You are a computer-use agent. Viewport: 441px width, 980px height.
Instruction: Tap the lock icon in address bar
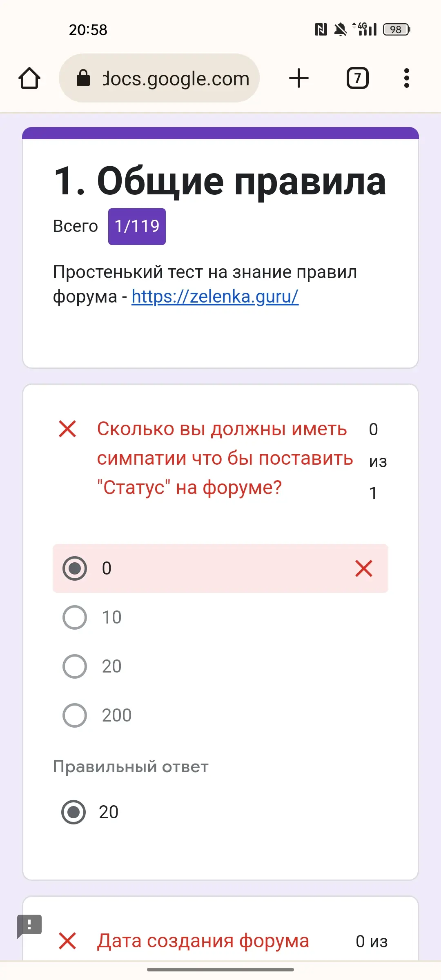click(x=83, y=78)
